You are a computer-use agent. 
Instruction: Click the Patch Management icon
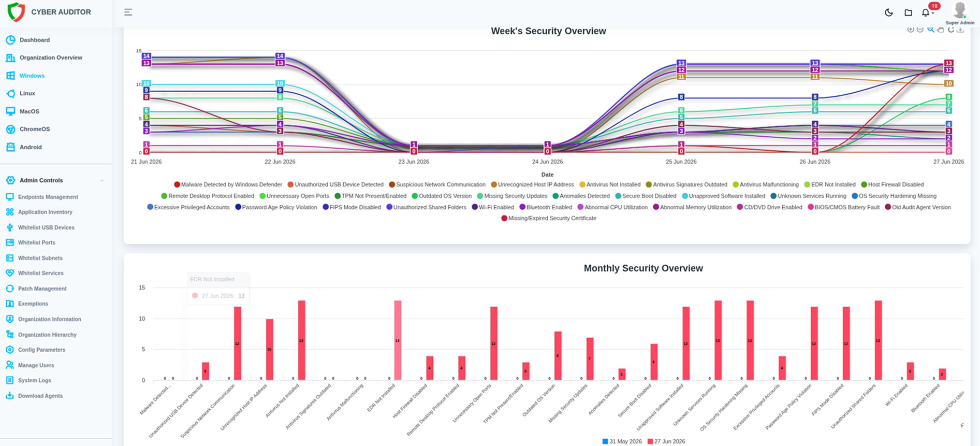pos(10,289)
